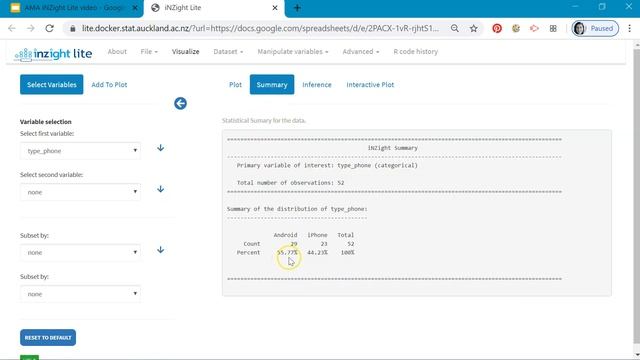Click the RESET TO DEFAULT button

48,338
